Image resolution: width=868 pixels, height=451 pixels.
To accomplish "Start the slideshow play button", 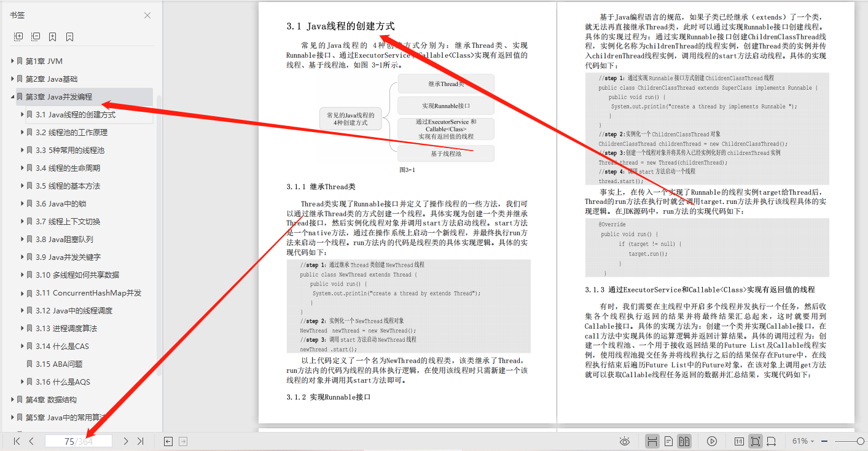I will click(x=712, y=441).
